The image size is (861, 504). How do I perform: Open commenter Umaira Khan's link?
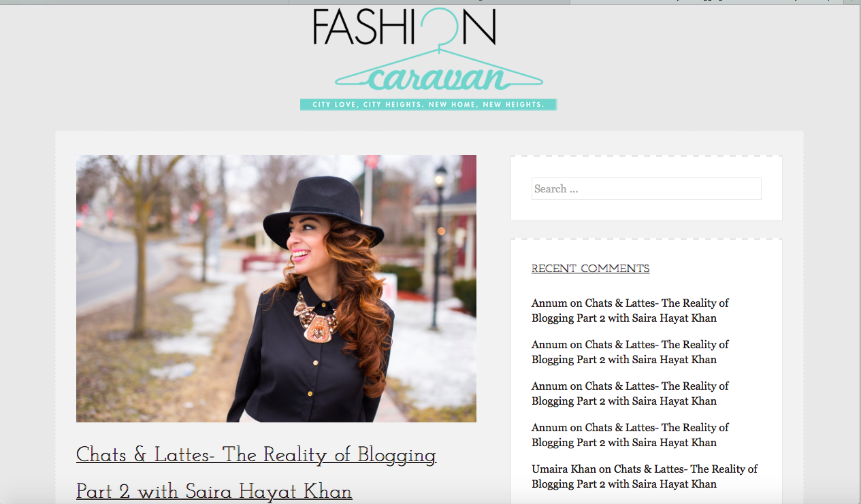click(x=564, y=469)
